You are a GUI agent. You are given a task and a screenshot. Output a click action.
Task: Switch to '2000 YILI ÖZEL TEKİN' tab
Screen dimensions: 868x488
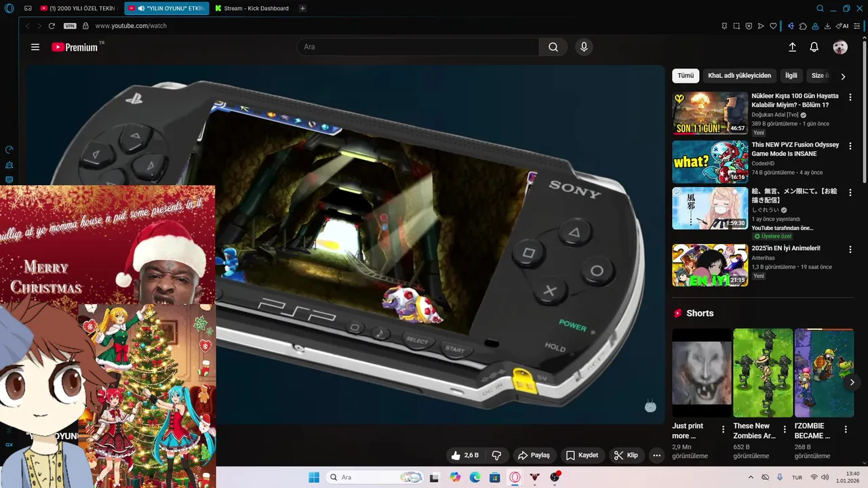[80, 8]
